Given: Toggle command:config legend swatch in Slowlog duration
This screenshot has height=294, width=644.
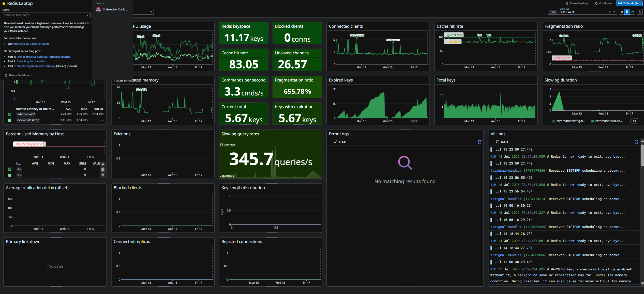Looking at the screenshot, I should [x=553, y=121].
